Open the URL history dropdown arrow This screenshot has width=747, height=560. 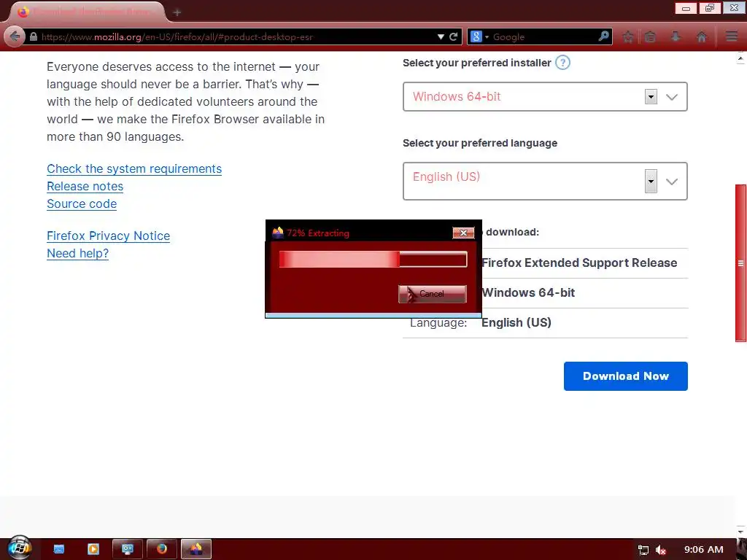[x=441, y=36]
